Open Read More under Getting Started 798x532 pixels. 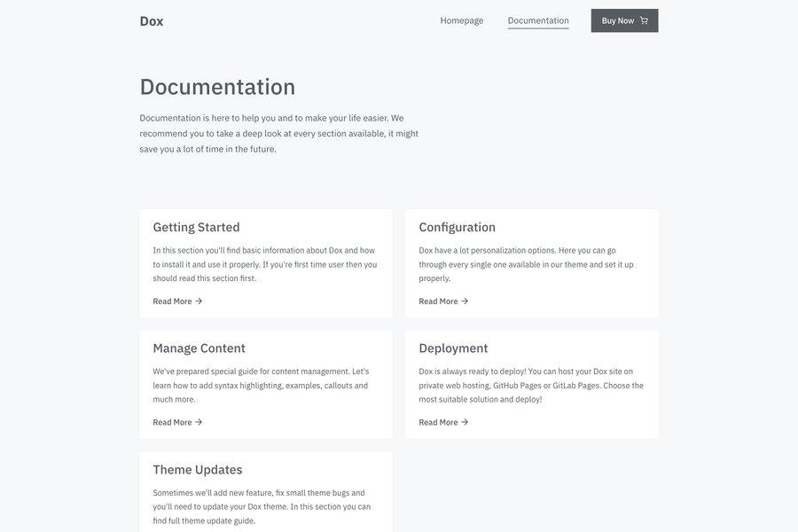(x=173, y=299)
